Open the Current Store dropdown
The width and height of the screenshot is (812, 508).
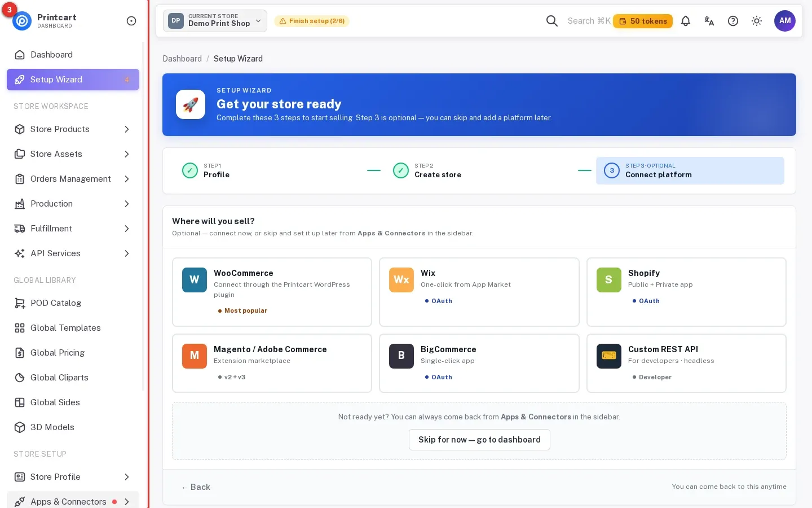point(215,21)
